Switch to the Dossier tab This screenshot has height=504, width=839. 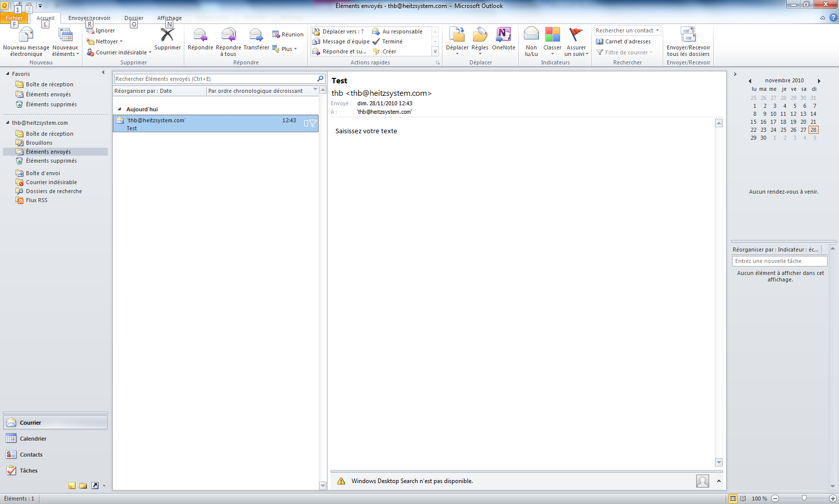point(134,18)
